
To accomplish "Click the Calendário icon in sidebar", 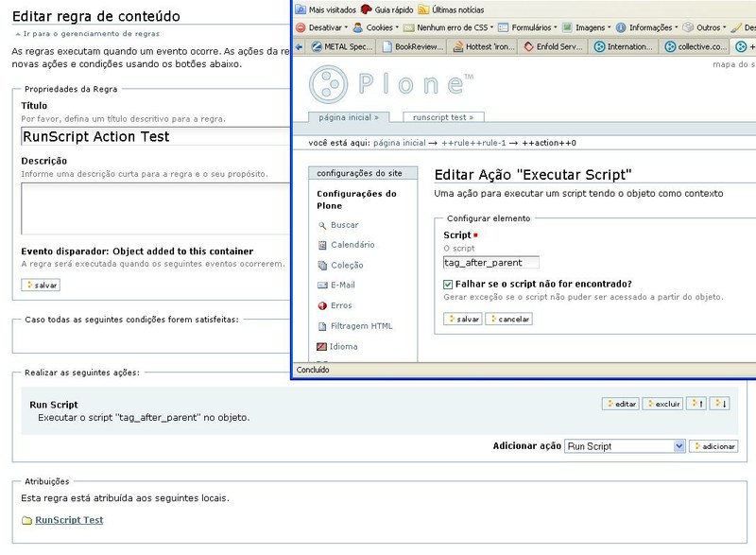I will click(322, 245).
